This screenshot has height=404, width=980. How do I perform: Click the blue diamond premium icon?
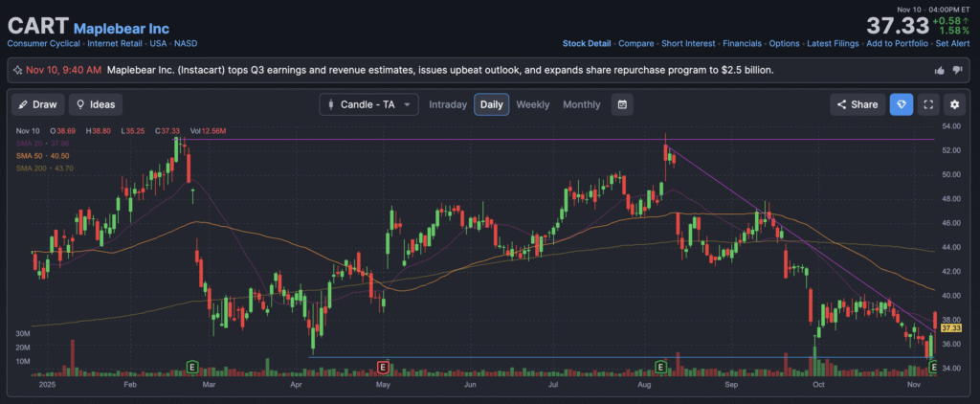coord(901,104)
